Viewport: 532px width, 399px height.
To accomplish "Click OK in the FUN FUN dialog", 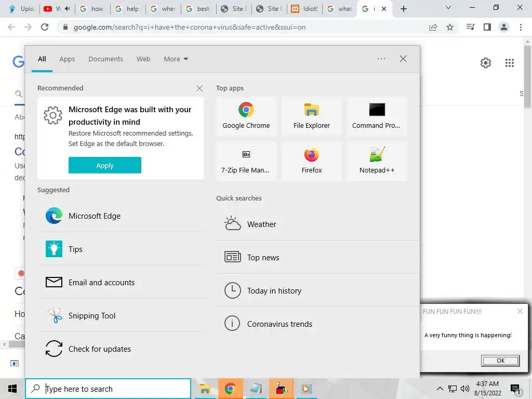I will coord(500,361).
